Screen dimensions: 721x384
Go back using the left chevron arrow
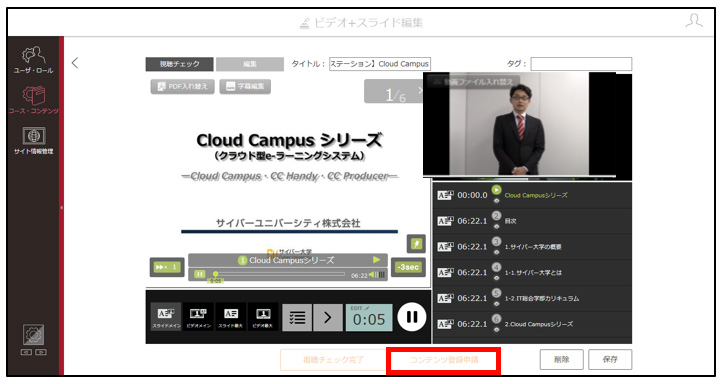click(x=75, y=63)
